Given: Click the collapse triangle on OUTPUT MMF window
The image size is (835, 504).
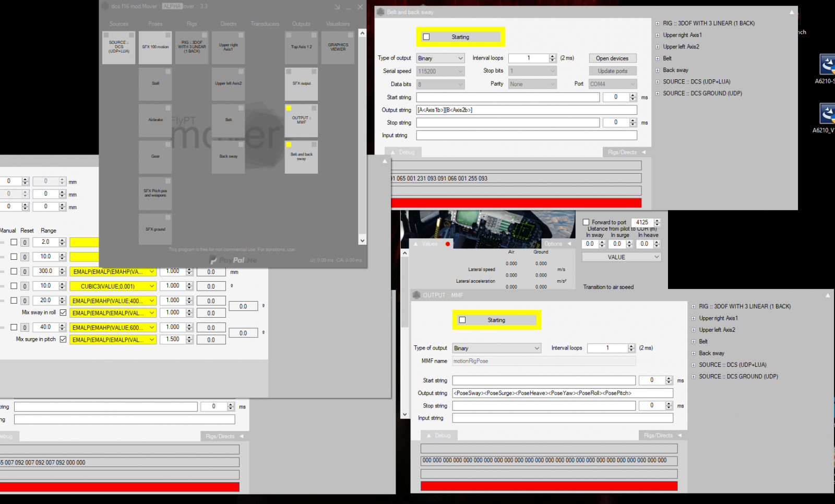Looking at the screenshot, I should point(828,295).
